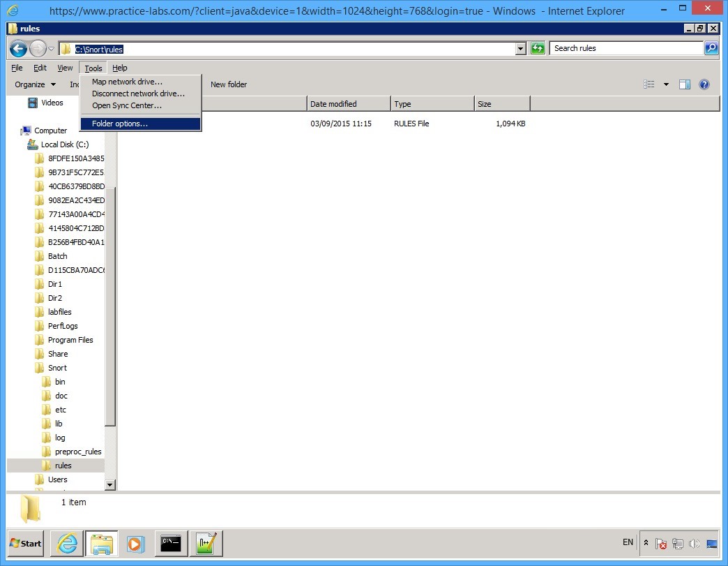Open Help via the question mark icon

tap(704, 84)
